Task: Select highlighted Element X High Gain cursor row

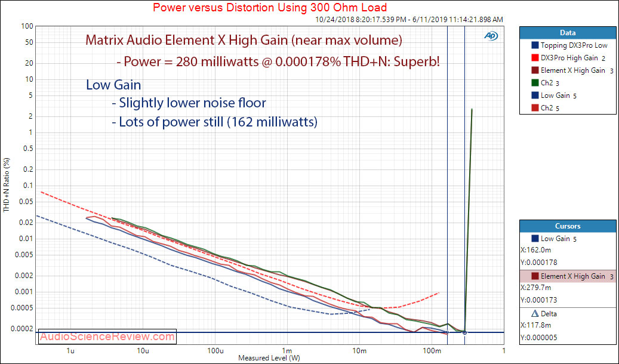Action: (x=568, y=276)
